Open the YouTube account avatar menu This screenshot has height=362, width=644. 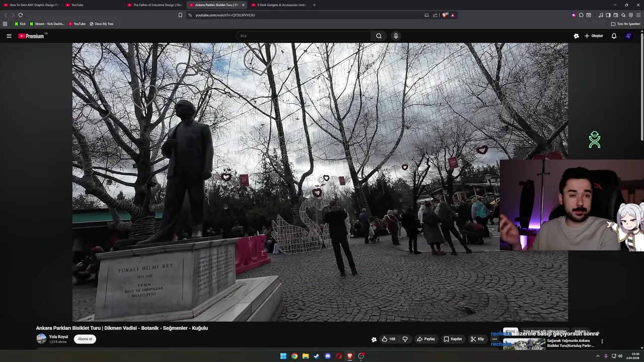tap(628, 36)
